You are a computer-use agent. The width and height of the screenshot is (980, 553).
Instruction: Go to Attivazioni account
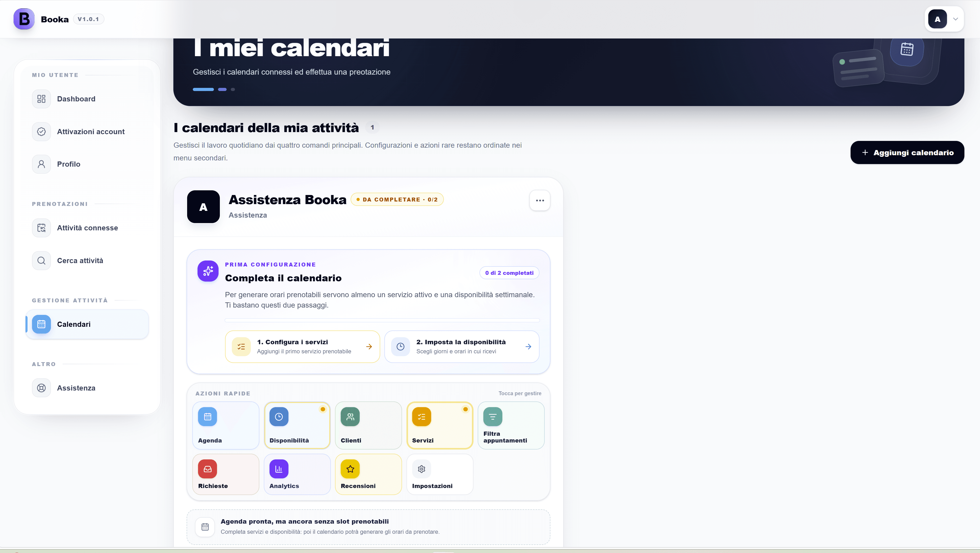88,132
